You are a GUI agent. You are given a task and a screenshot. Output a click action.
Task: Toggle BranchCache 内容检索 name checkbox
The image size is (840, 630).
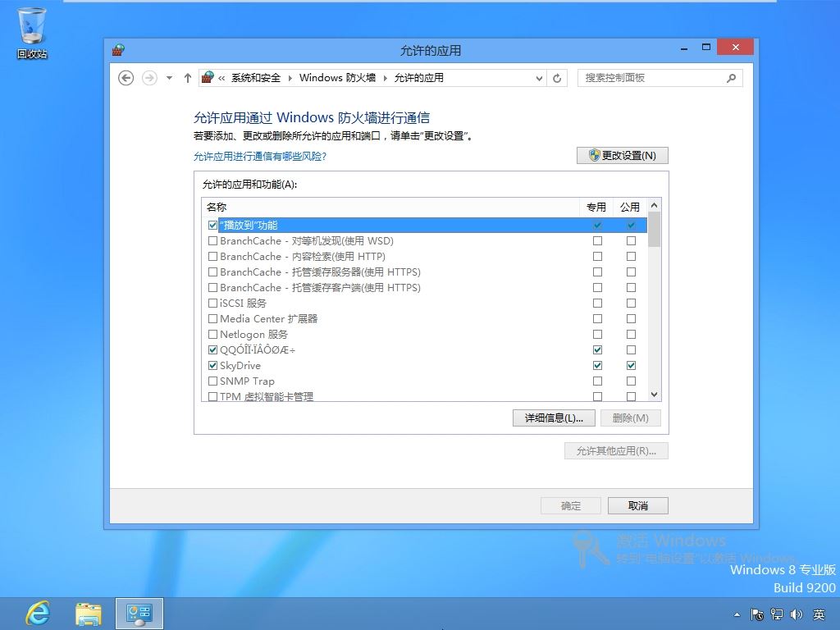click(x=212, y=256)
